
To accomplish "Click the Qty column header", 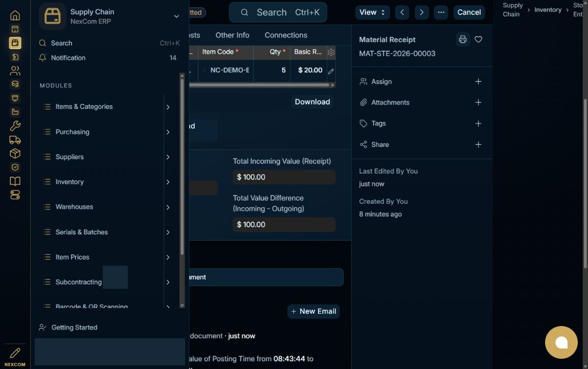I will pyautogui.click(x=272, y=52).
